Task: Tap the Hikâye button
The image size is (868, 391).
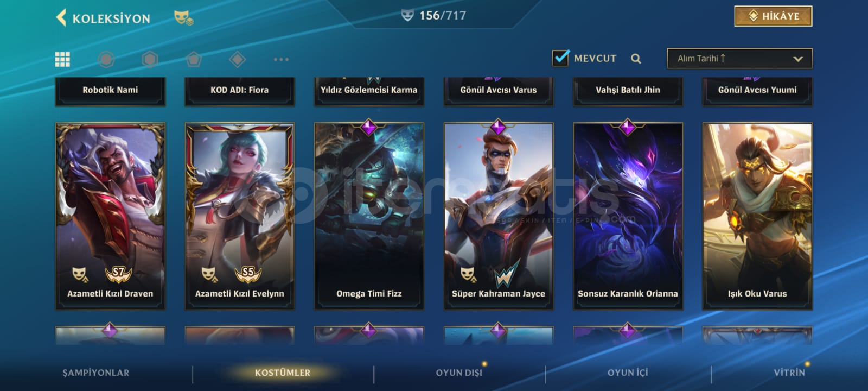Action: tap(773, 16)
